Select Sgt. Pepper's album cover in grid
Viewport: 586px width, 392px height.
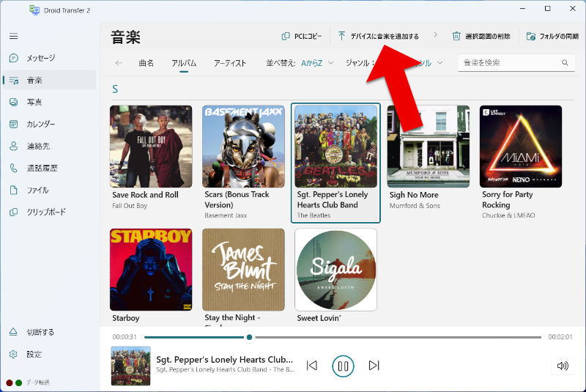(335, 147)
